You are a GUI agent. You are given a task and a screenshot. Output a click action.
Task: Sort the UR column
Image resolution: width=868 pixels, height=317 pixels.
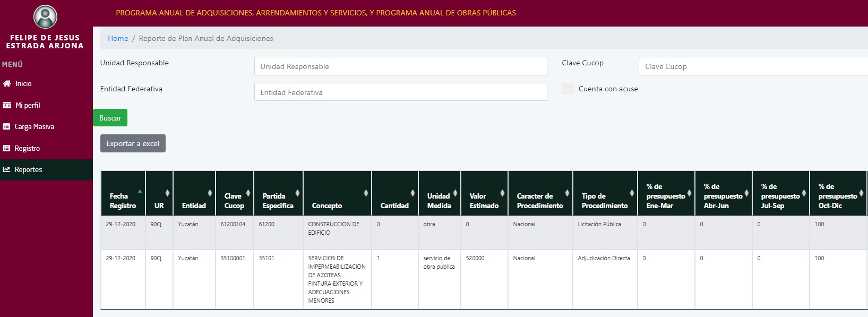tap(167, 193)
